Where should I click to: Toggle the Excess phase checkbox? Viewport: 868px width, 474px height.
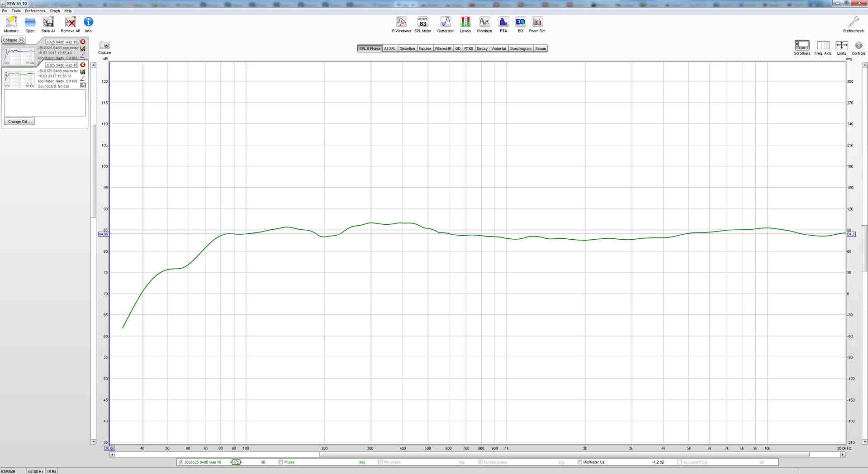coord(480,462)
